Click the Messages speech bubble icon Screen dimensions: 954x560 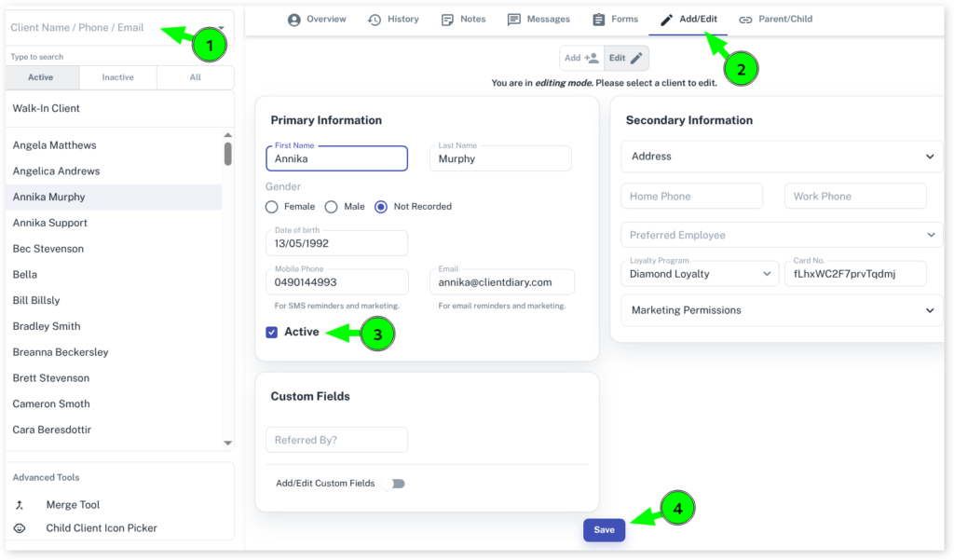(514, 20)
